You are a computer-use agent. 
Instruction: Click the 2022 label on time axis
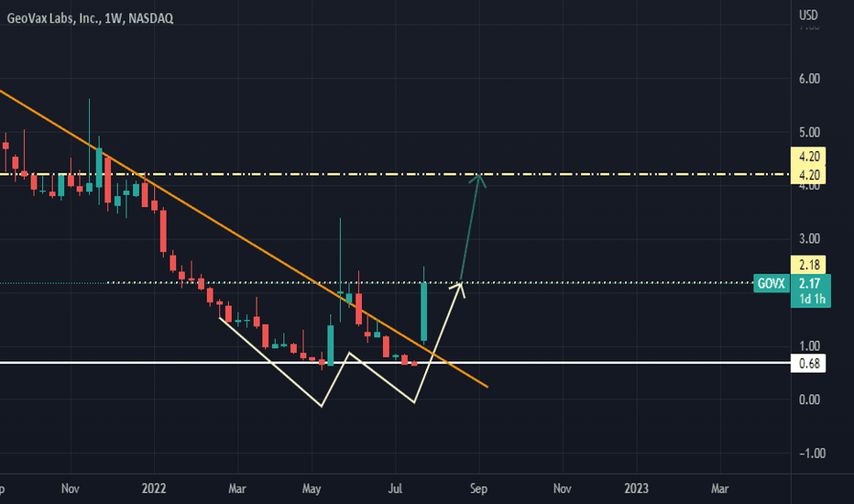pyautogui.click(x=154, y=488)
